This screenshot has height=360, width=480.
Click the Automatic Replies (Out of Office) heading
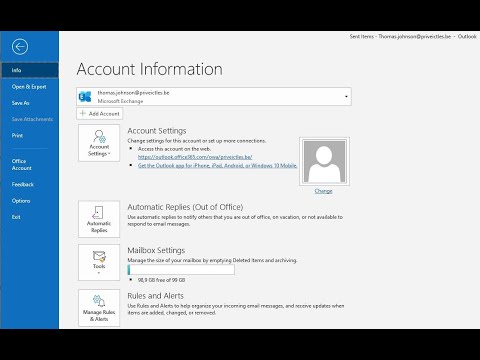click(x=185, y=207)
